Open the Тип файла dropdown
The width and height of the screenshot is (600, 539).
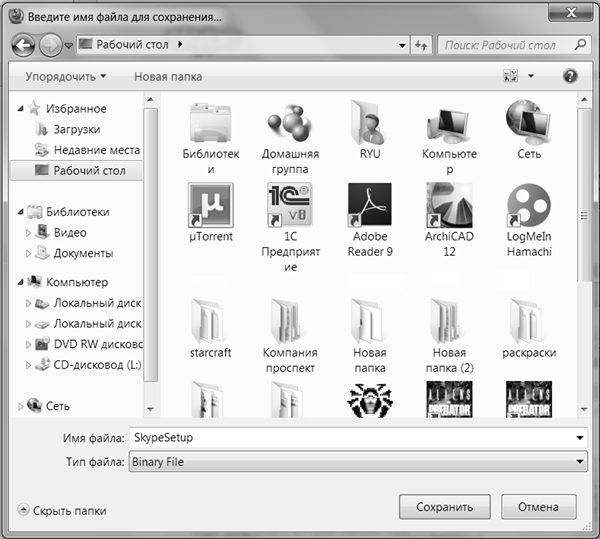[x=580, y=462]
